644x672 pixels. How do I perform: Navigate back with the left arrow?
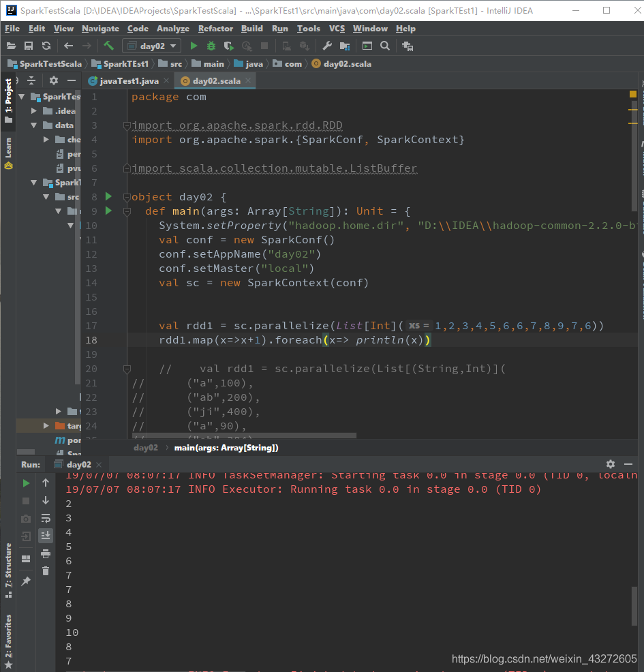point(69,46)
